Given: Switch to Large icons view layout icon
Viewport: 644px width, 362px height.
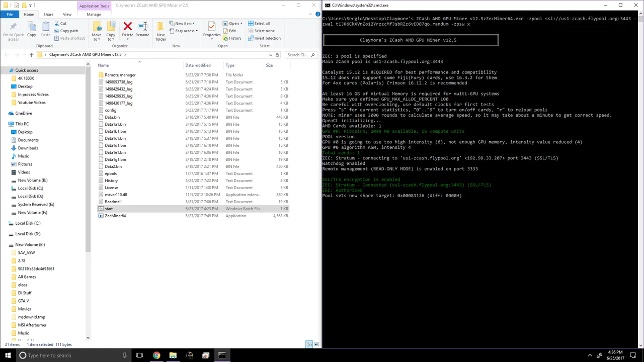Looking at the screenshot, I should (x=316, y=344).
